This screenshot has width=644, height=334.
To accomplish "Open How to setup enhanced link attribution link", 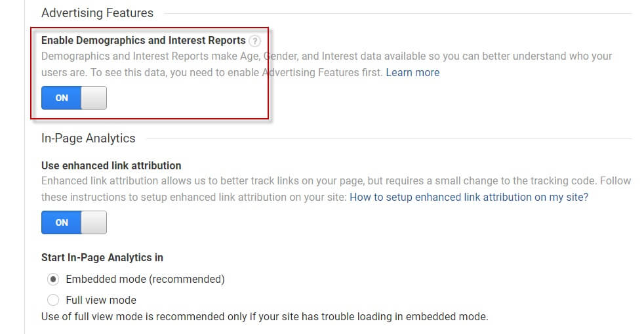I will pos(469,198).
